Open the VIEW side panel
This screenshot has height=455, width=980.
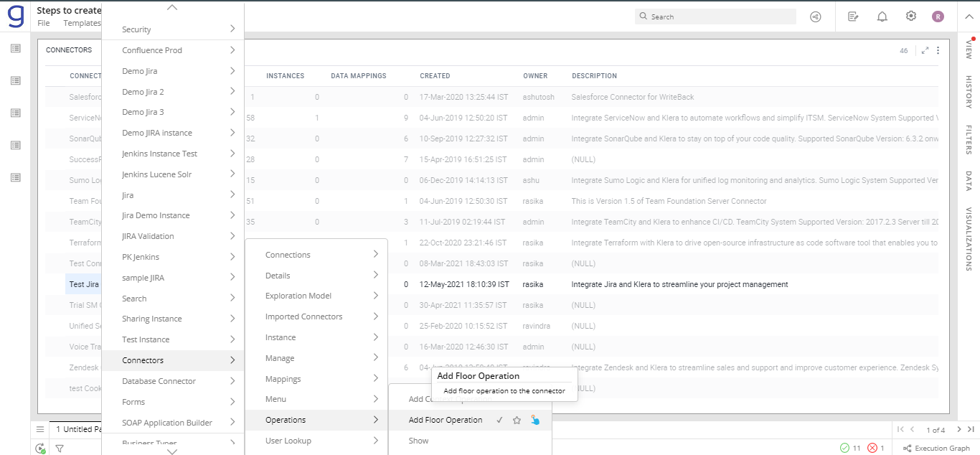[969, 49]
